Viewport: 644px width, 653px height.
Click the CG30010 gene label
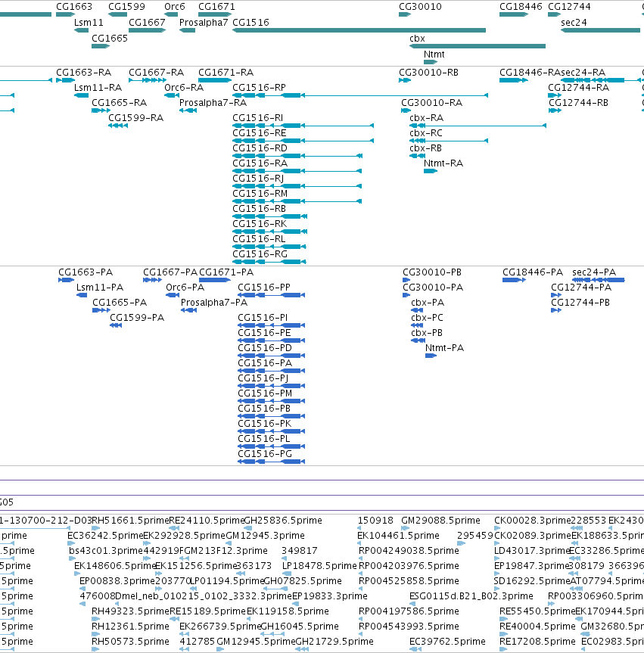(x=420, y=7)
